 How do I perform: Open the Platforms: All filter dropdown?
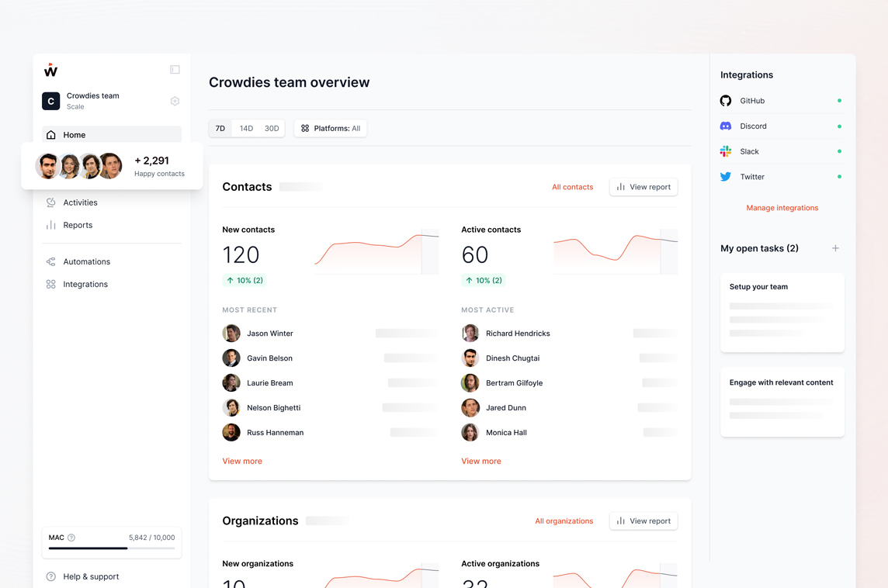[x=331, y=129]
